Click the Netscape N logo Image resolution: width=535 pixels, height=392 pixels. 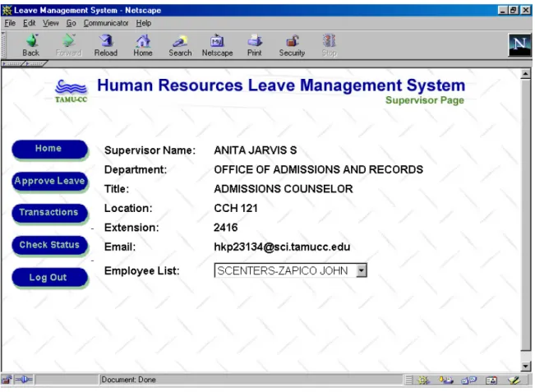tap(519, 44)
